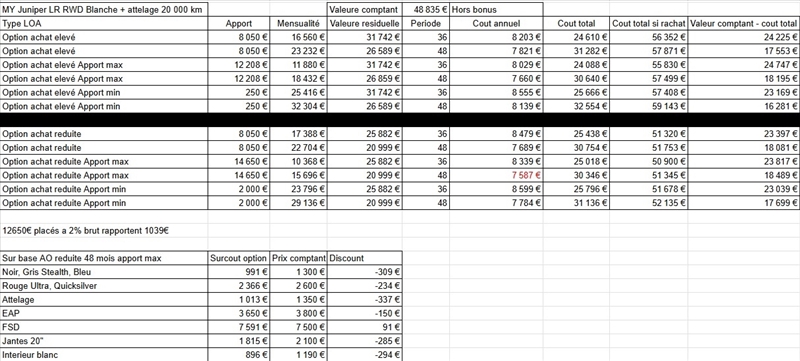Select the FSD row label
The image size is (800, 361).
point(104,327)
